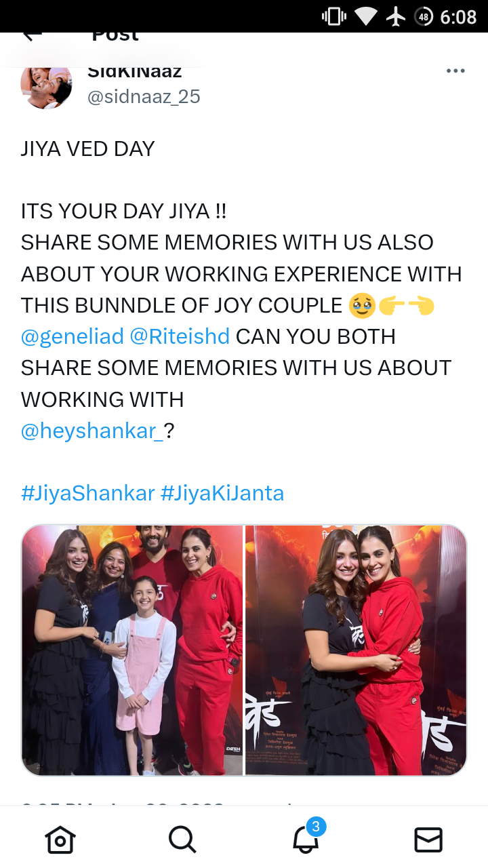Screen dimensions: 488x868
Task: Tap the back arrow icon
Action: tap(32, 35)
